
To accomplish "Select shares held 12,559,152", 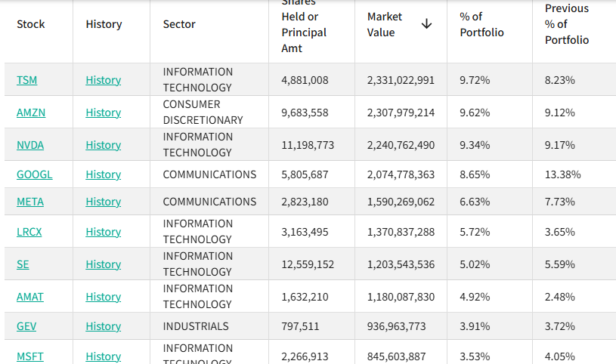I will coord(308,264).
